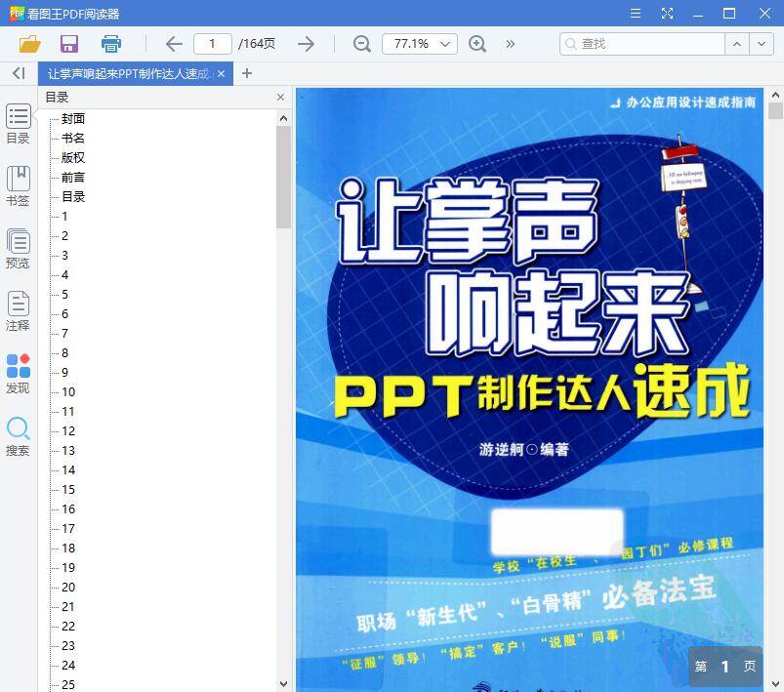Go to the previous page arrow
The width and height of the screenshot is (784, 692).
[x=174, y=44]
